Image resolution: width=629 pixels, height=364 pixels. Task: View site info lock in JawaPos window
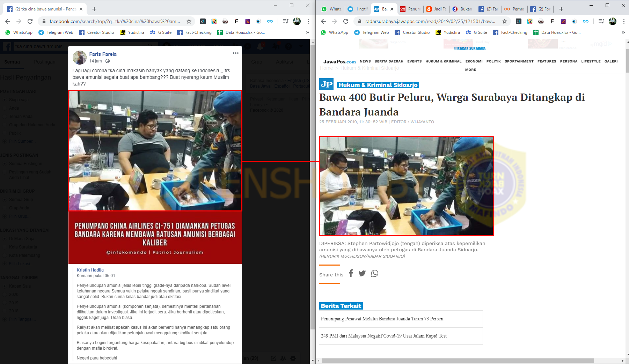tap(359, 21)
